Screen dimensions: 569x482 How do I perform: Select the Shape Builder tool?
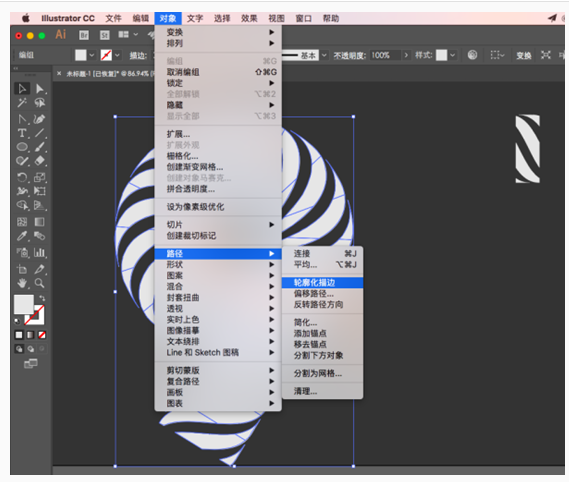click(22, 205)
